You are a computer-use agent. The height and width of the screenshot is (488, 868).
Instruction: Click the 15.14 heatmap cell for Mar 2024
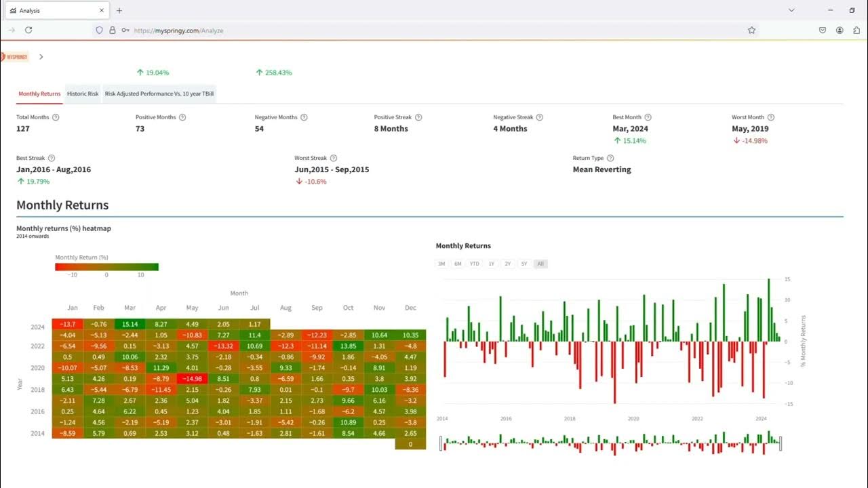(x=130, y=325)
